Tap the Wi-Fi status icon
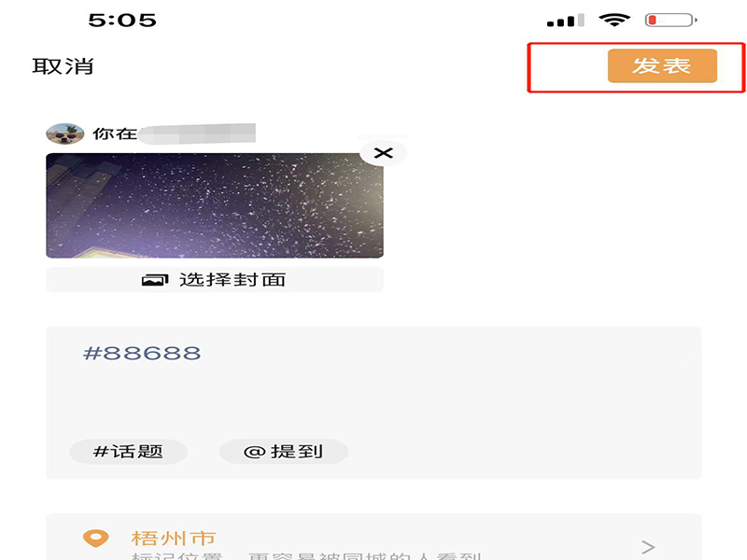Image resolution: width=747 pixels, height=560 pixels. coord(614,20)
